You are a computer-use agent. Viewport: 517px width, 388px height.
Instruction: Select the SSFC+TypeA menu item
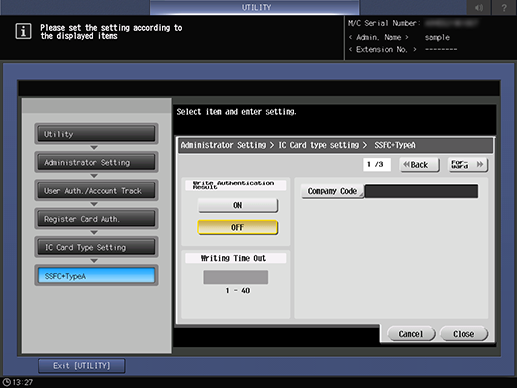click(x=96, y=276)
